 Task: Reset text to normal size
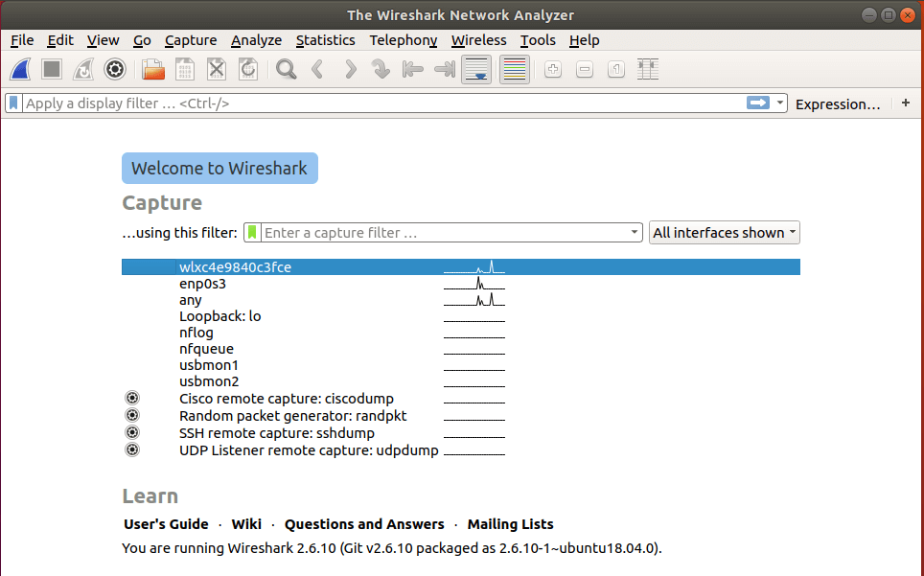pos(616,70)
